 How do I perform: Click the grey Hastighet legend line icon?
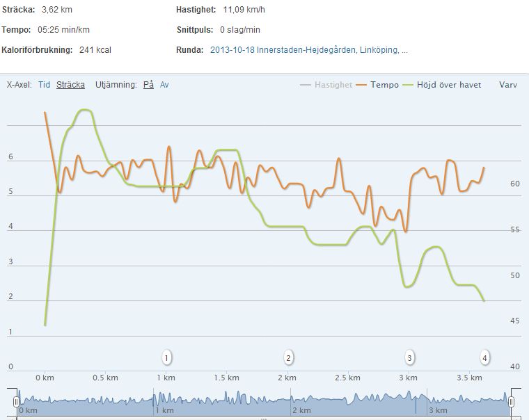[x=305, y=85]
